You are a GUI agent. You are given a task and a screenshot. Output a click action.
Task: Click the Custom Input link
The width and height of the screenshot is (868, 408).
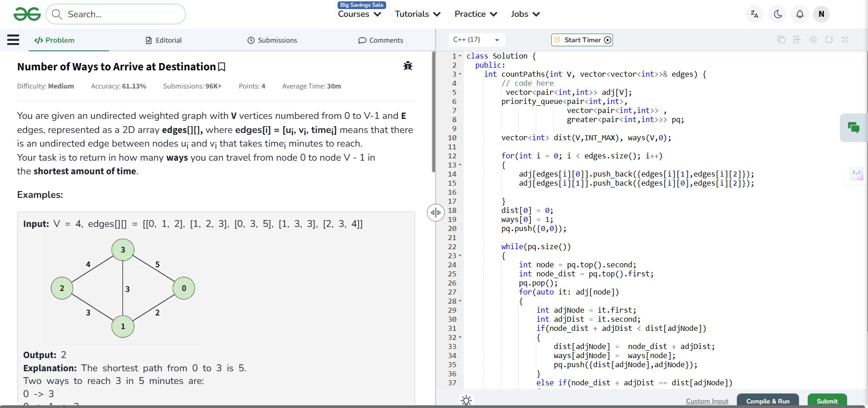pos(707,401)
